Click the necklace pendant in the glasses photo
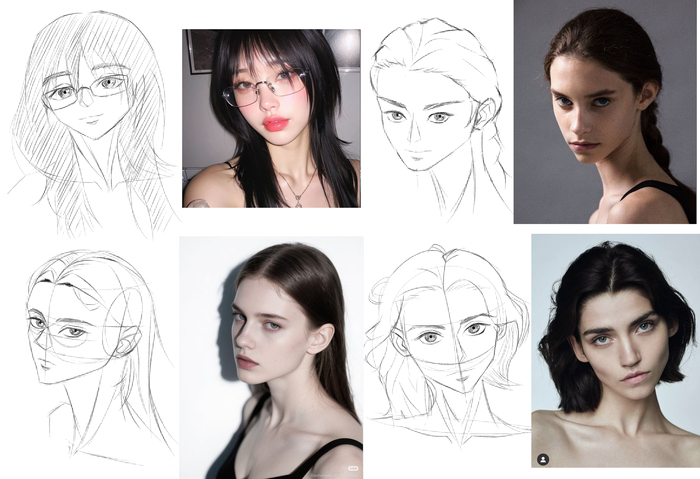The width and height of the screenshot is (700, 479). (298, 200)
